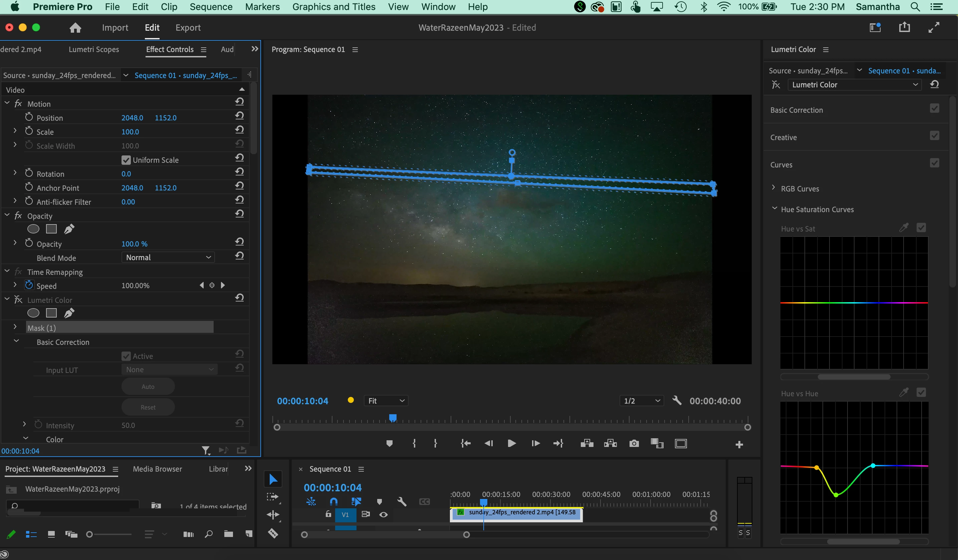Uncheck the Uniform Scale checkbox
Screen dimensions: 958x560
pos(126,160)
